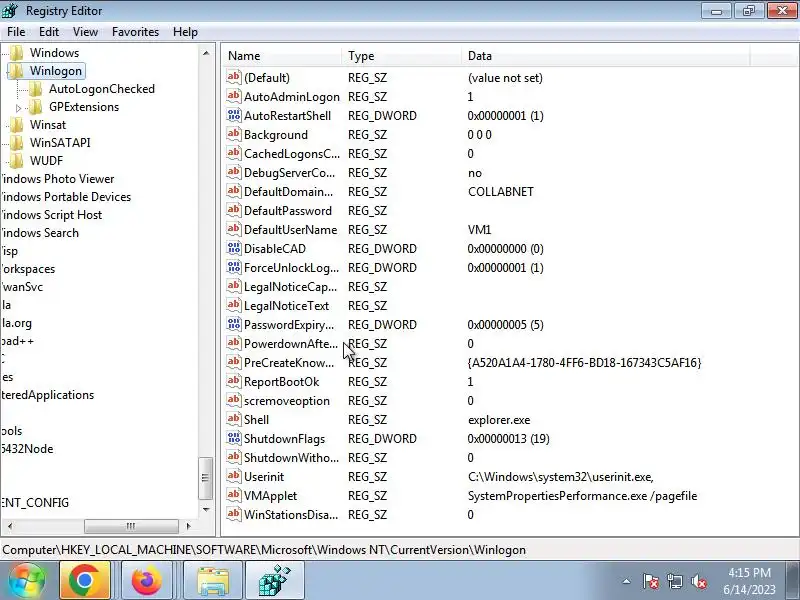Select the Windows Search key
The image size is (800, 600).
click(40, 233)
